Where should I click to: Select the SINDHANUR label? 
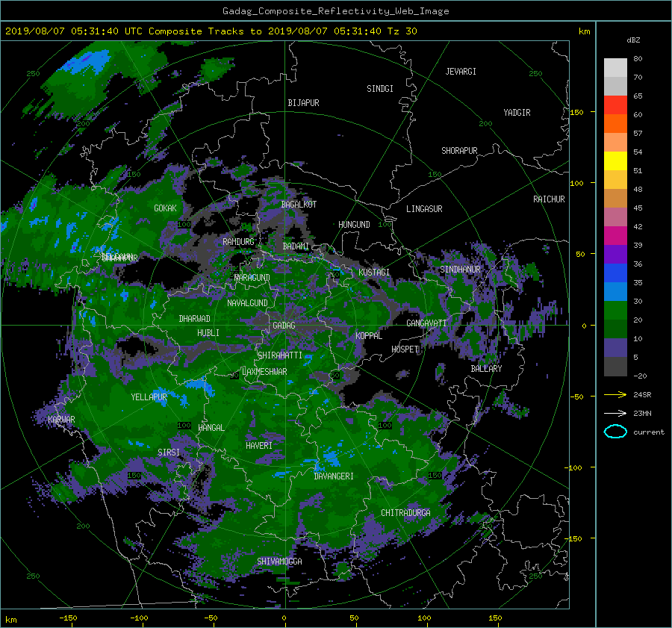tap(460, 270)
